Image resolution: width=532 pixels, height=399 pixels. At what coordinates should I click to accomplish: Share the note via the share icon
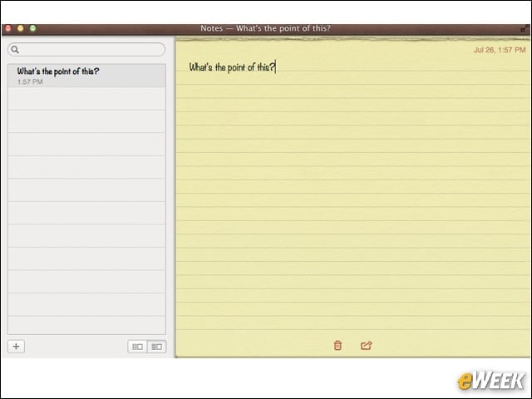coord(366,346)
